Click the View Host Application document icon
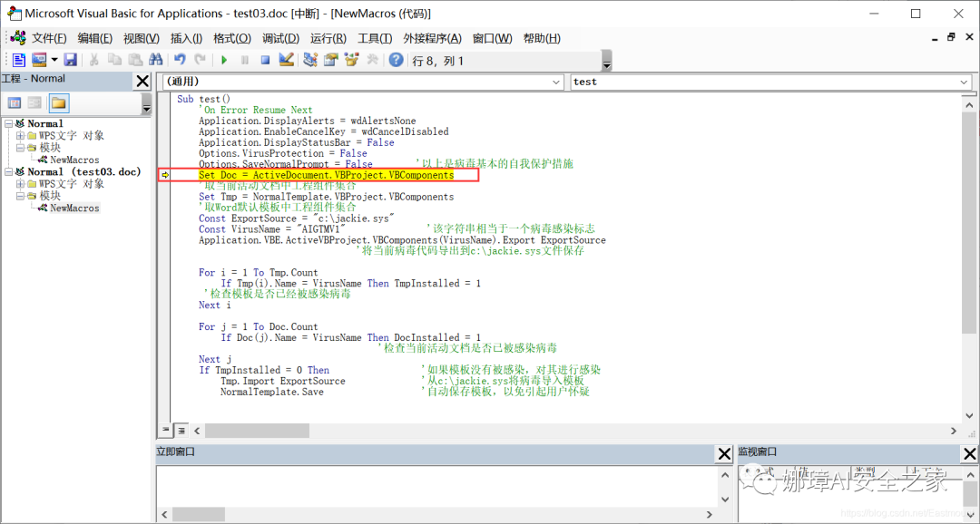The image size is (980, 524). (19, 60)
